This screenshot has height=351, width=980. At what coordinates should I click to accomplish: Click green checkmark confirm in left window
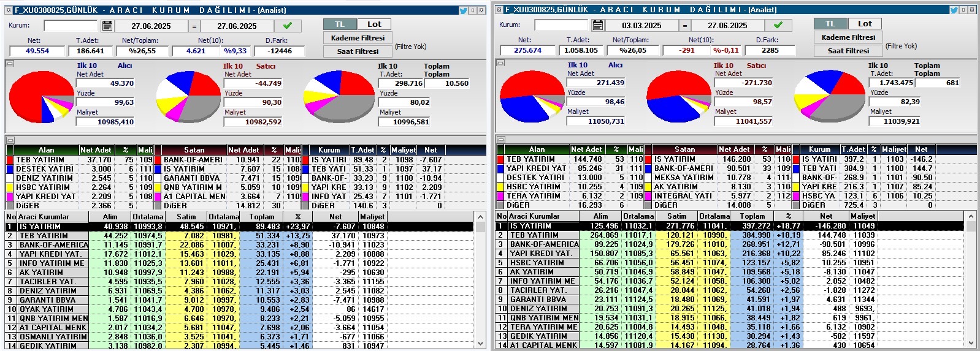click(x=287, y=26)
